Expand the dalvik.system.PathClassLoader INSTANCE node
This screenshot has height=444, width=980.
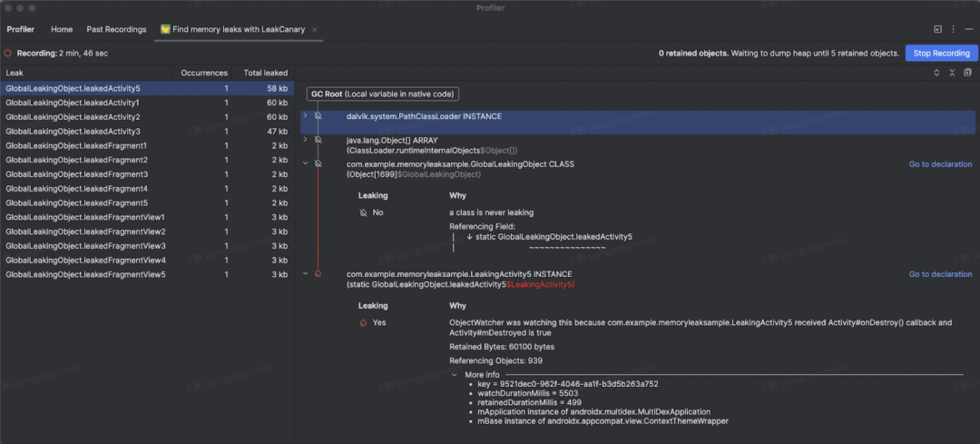305,116
